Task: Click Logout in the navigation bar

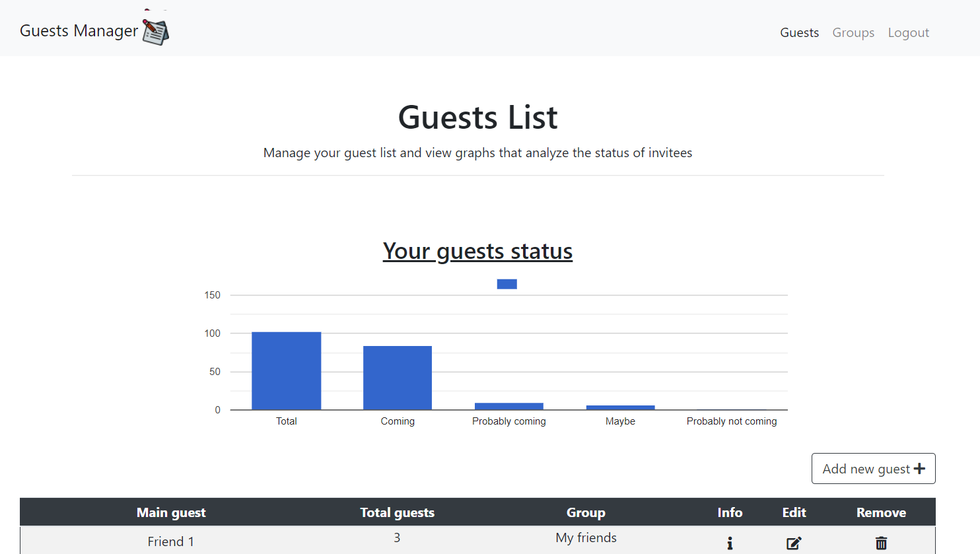Action: click(908, 32)
